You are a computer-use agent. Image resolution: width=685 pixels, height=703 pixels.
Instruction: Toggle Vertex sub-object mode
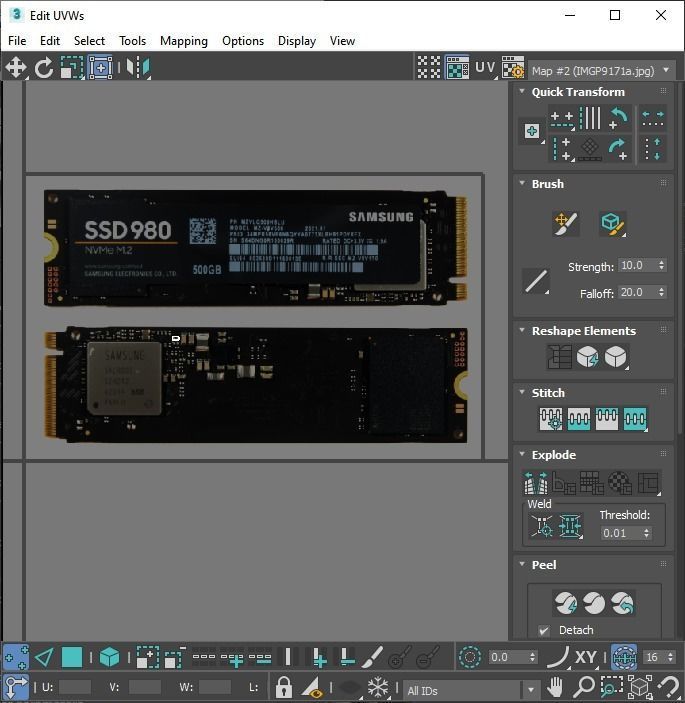16,657
